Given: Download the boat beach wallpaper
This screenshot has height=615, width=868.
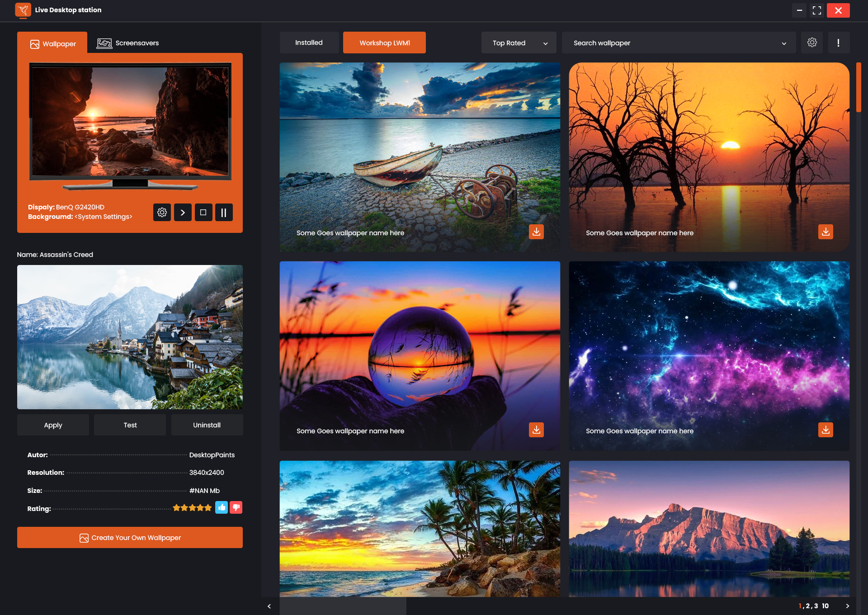Looking at the screenshot, I should pos(536,232).
